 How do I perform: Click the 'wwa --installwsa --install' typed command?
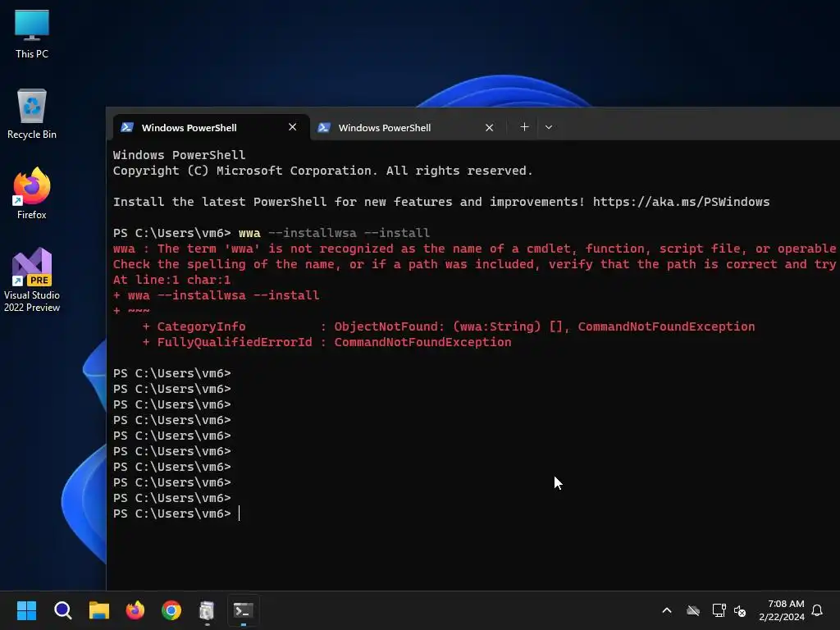[335, 233]
